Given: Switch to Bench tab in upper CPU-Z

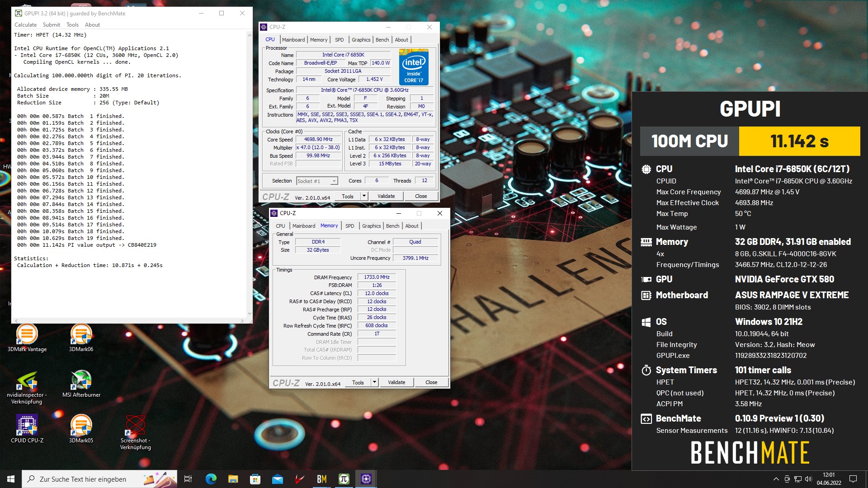Looking at the screenshot, I should pos(382,40).
